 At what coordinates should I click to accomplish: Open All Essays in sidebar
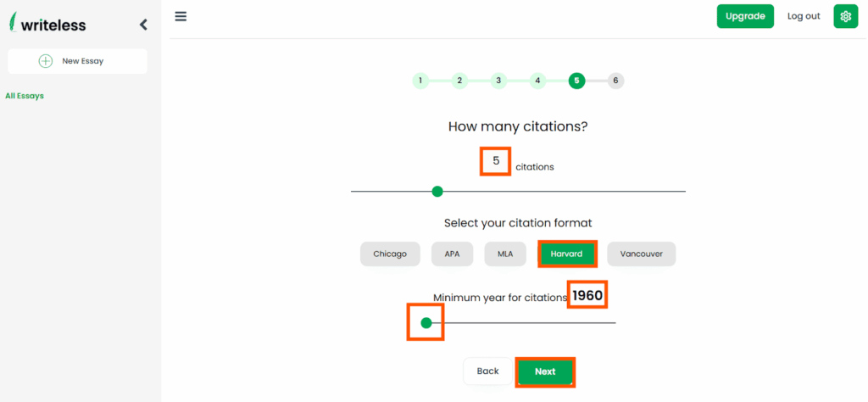click(25, 96)
